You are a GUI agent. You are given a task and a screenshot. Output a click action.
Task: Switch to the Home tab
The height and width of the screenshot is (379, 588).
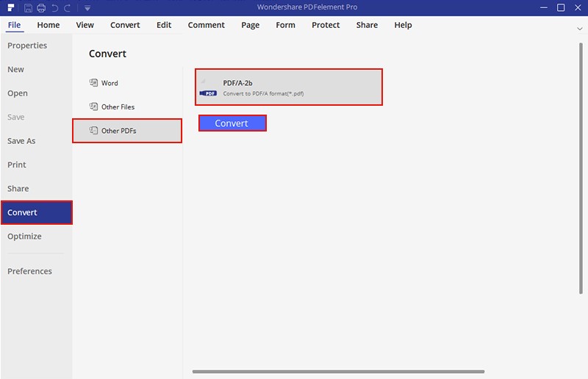click(x=49, y=25)
